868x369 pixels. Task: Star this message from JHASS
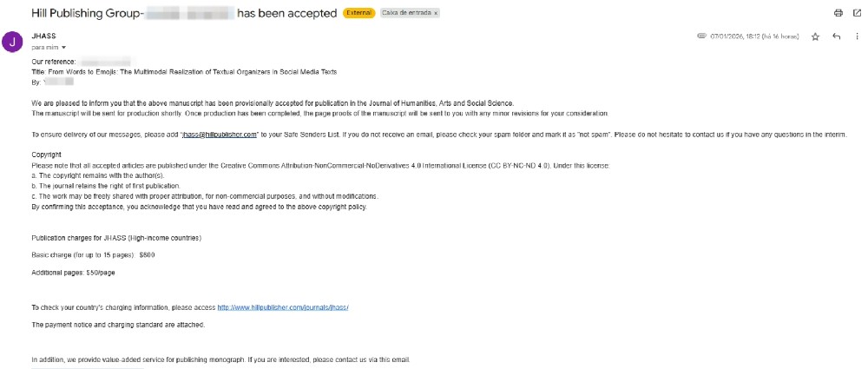815,36
